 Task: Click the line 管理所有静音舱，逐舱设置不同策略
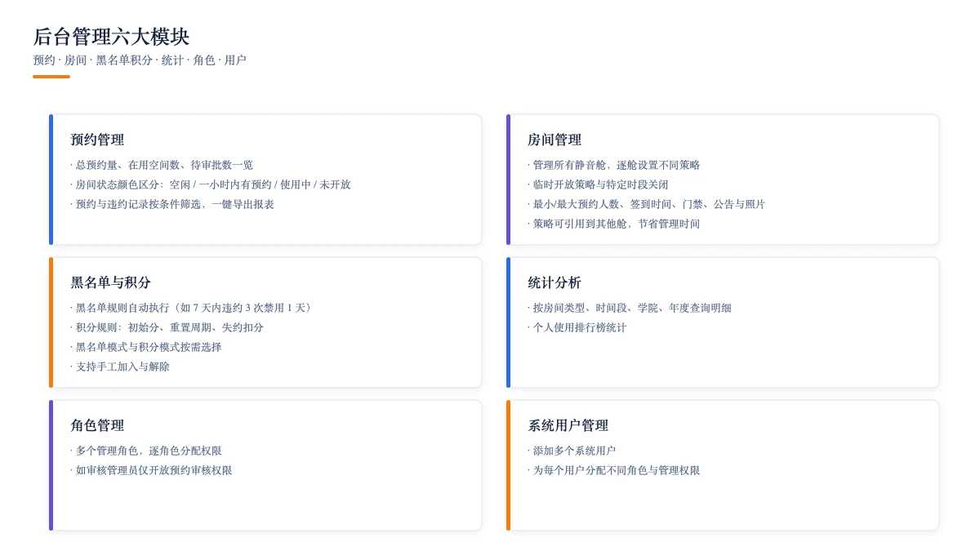[614, 165]
